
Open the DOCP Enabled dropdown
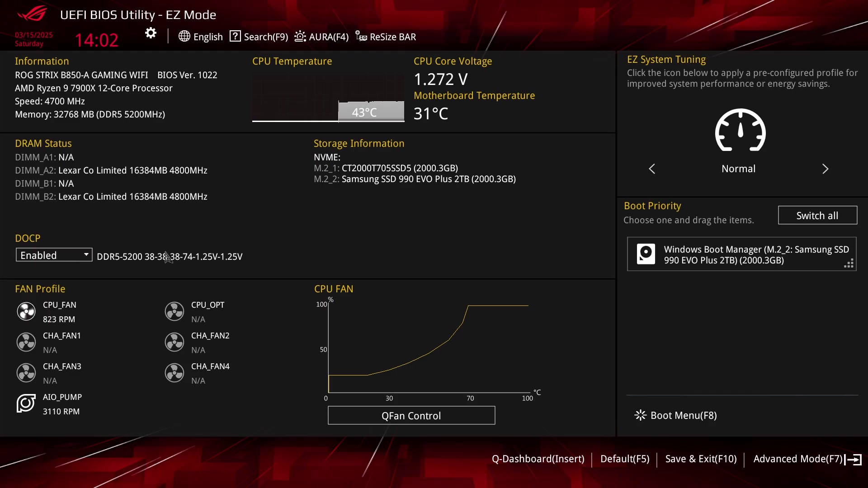54,255
